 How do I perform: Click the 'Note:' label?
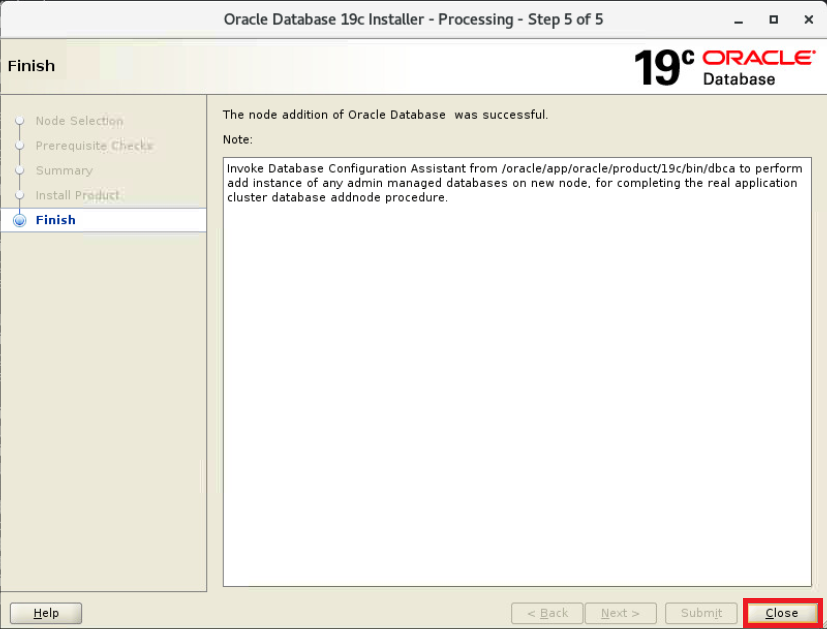237,139
